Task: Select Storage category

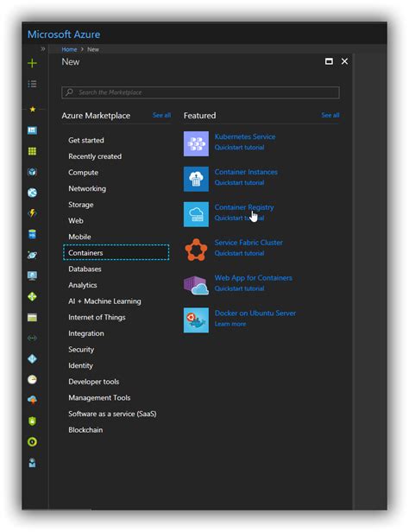Action: pyautogui.click(x=81, y=205)
